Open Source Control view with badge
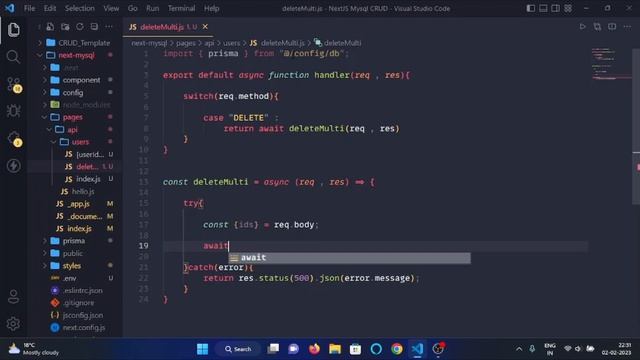The width and height of the screenshot is (640, 360). pos(14,84)
